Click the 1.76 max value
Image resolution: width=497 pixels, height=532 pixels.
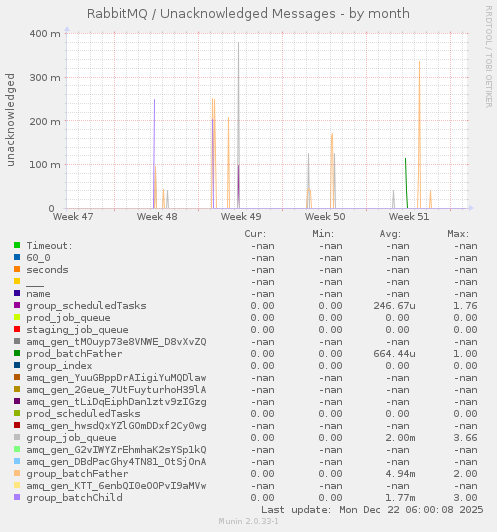465,306
